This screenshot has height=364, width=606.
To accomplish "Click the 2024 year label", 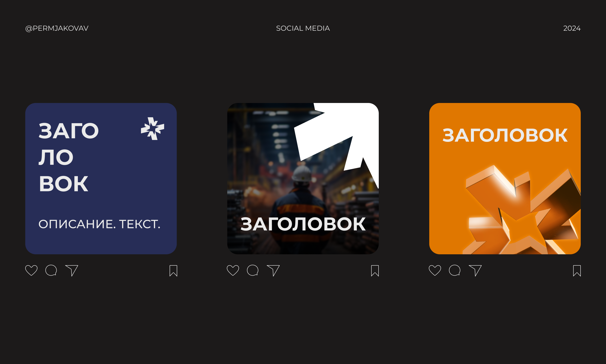I will coord(572,28).
